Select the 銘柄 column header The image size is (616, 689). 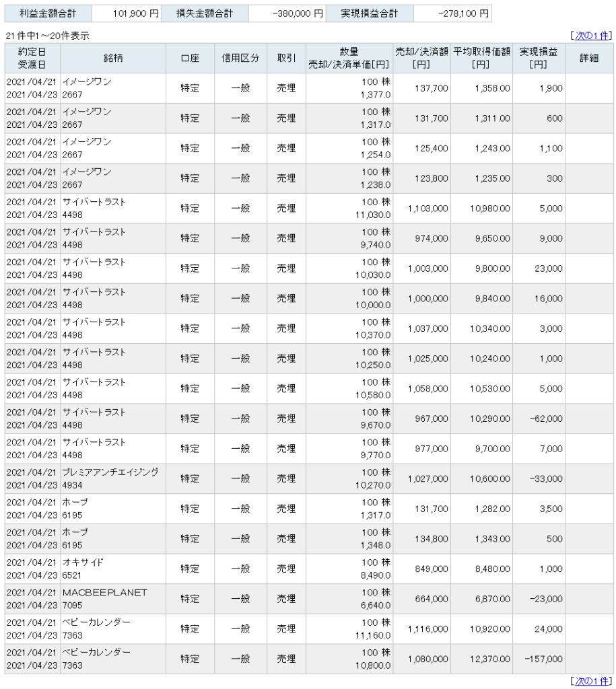point(113,58)
